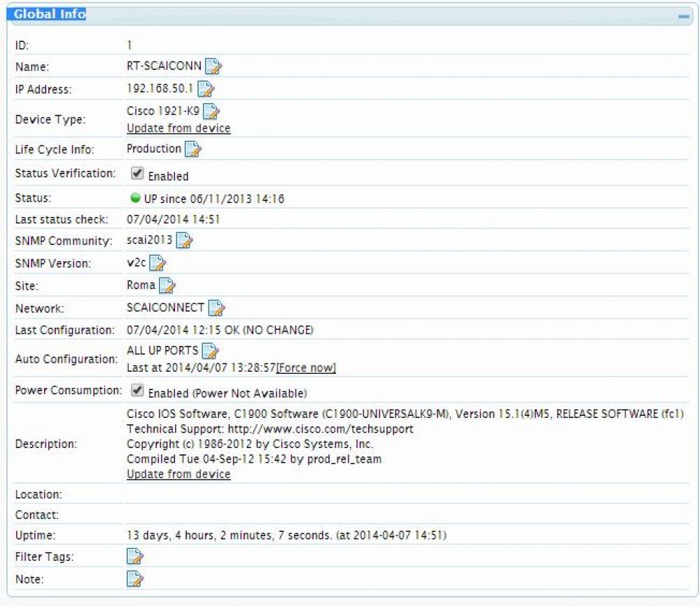
Task: Toggle Power Consumption Enabled checkbox
Action: pos(137,391)
